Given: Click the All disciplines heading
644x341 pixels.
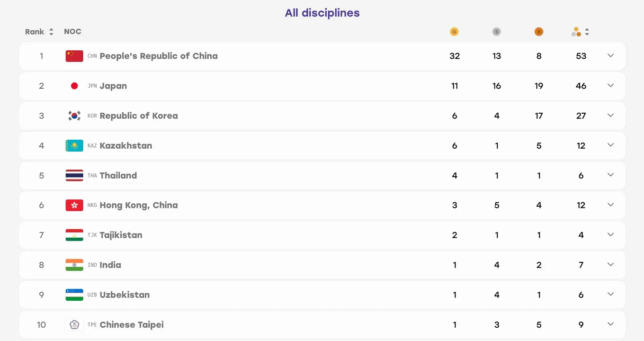Looking at the screenshot, I should click(322, 13).
